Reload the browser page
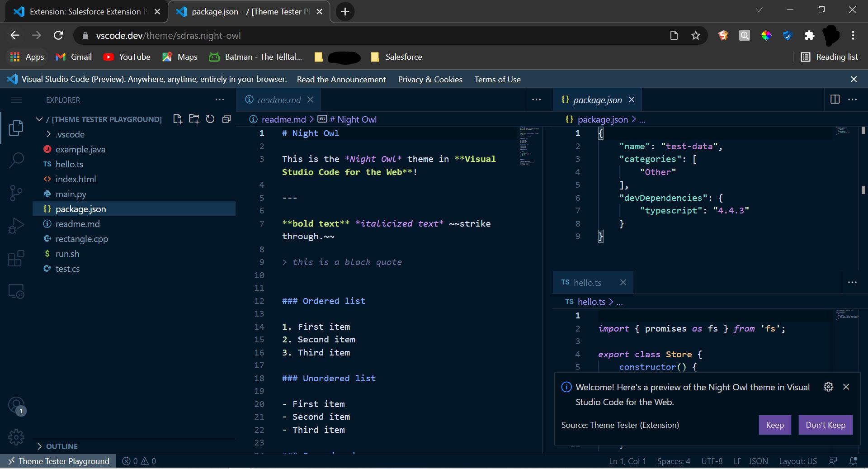The height and width of the screenshot is (469, 868). (58, 35)
